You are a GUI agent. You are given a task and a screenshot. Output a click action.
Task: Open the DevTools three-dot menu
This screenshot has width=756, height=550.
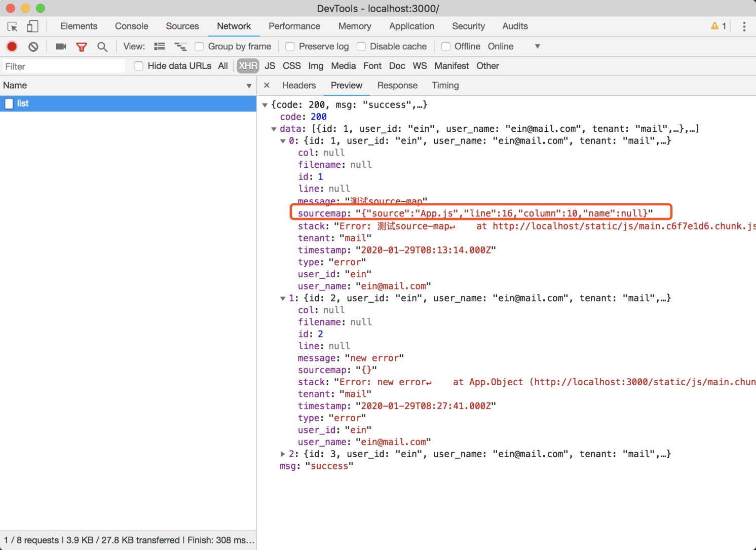(744, 26)
